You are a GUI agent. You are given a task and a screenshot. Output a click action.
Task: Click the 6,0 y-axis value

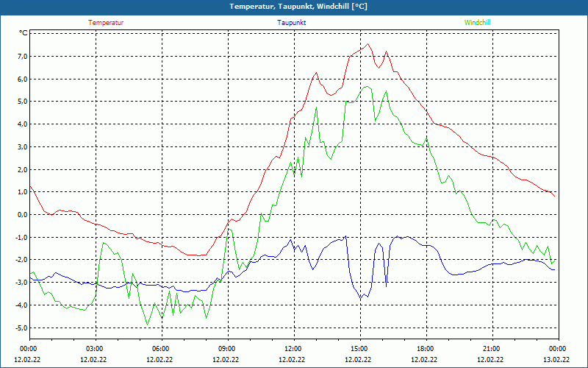tap(23, 79)
